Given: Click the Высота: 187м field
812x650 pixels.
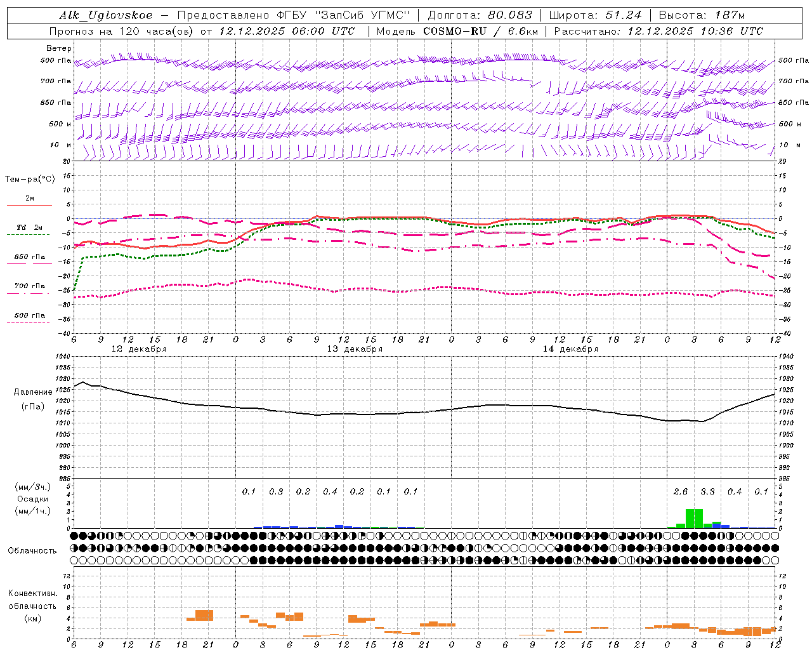Looking at the screenshot, I should tap(702, 15).
